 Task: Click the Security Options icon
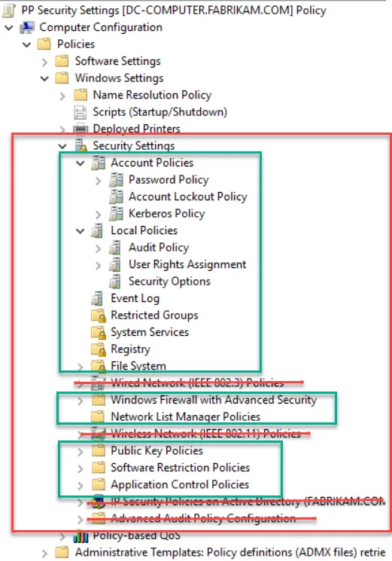(x=115, y=281)
